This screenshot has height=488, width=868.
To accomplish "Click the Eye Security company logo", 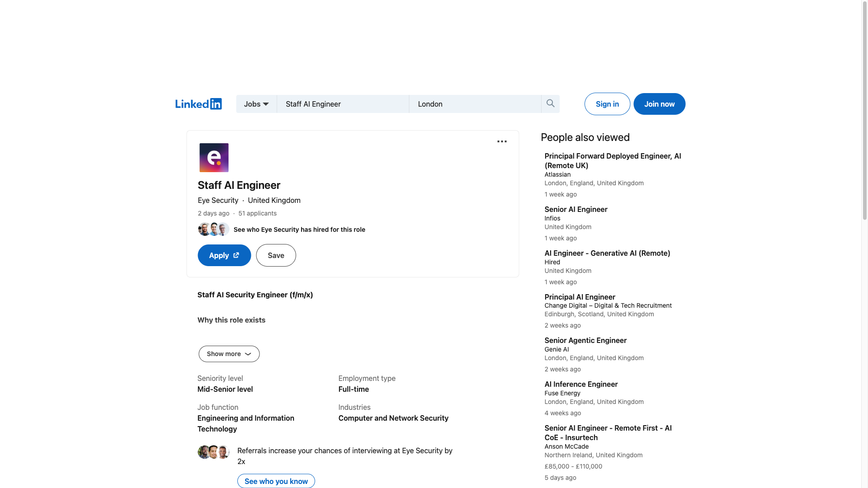I will coord(214,158).
